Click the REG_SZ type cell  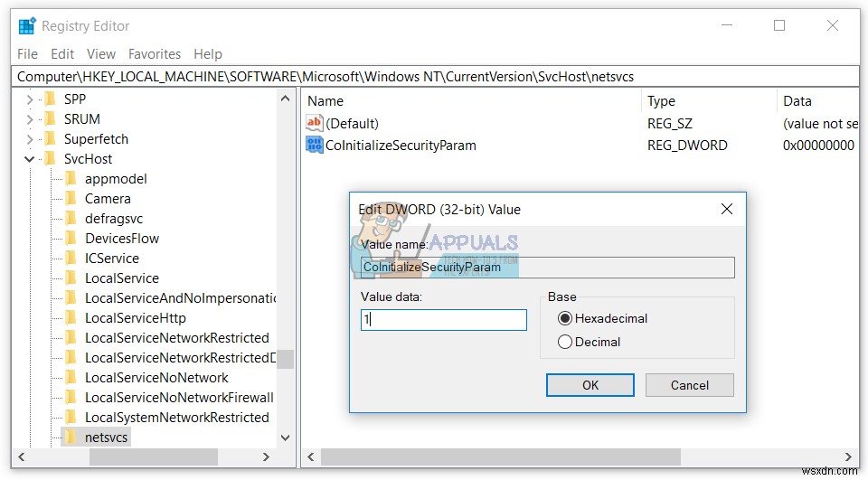coord(669,124)
